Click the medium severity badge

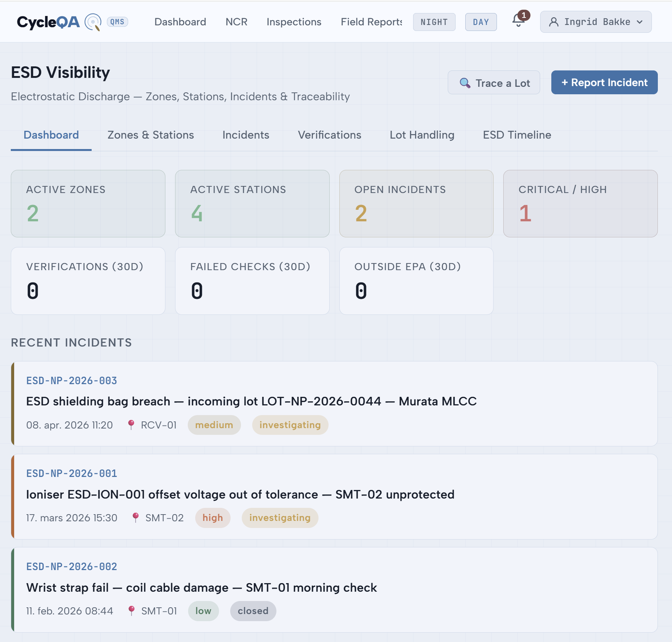214,425
